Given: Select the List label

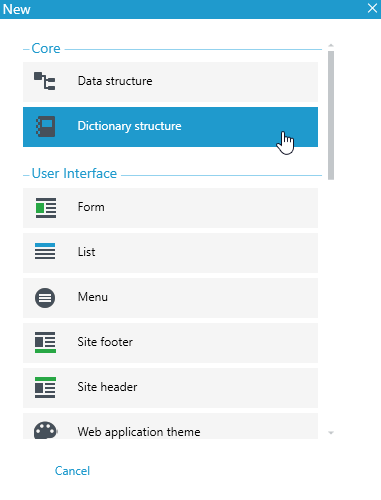Looking at the screenshot, I should coord(86,252).
